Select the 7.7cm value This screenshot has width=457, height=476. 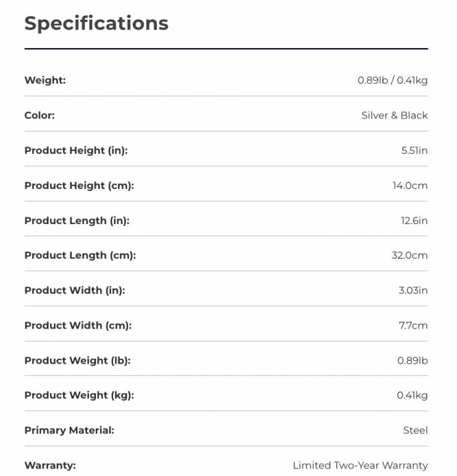pos(413,325)
